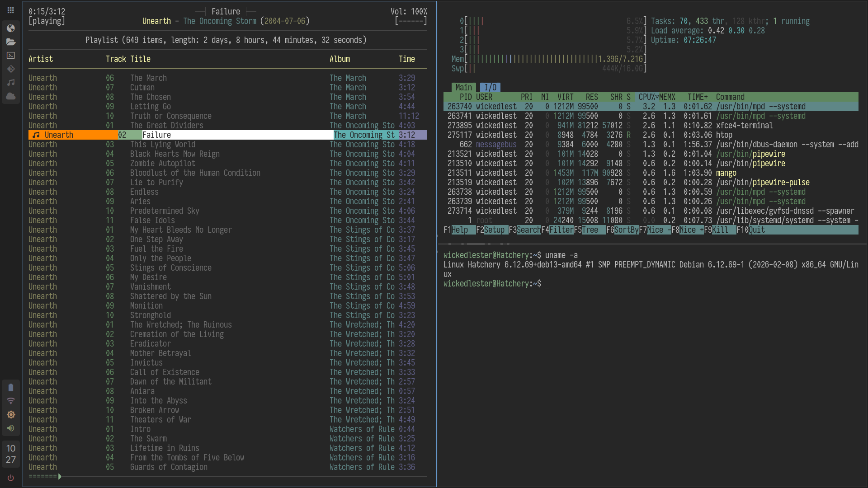
Task: Click the song progress bar at bottom
Action: 45,476
